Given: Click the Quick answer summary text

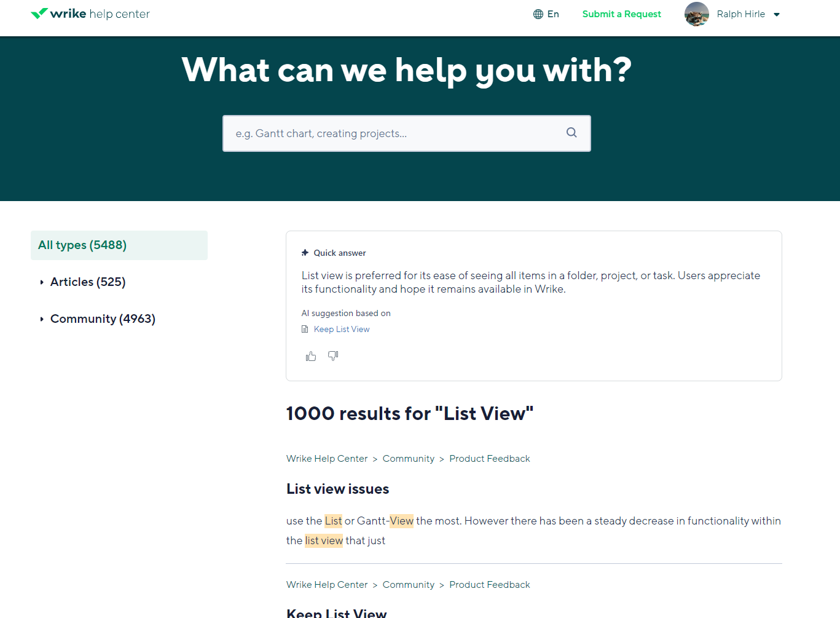Looking at the screenshot, I should point(531,282).
